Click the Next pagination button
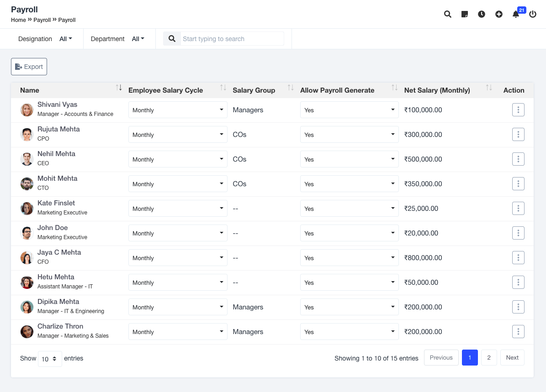The width and height of the screenshot is (546, 392). pos(512,358)
